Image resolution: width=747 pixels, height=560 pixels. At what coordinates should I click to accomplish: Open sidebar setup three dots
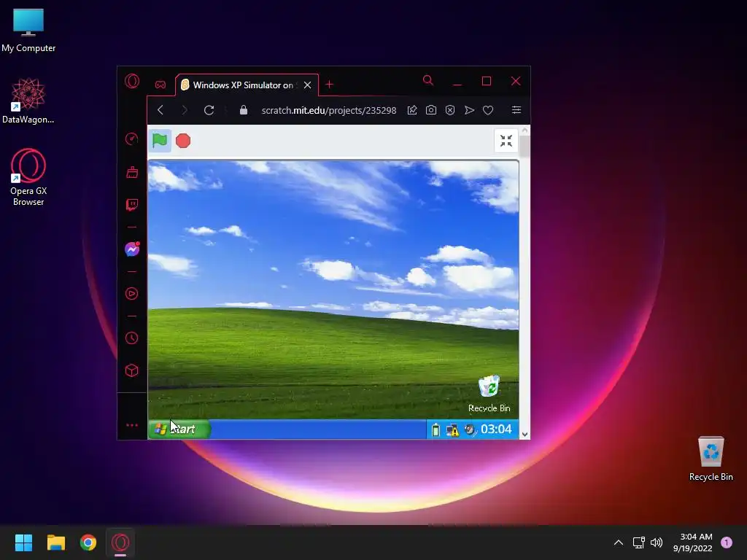[132, 425]
